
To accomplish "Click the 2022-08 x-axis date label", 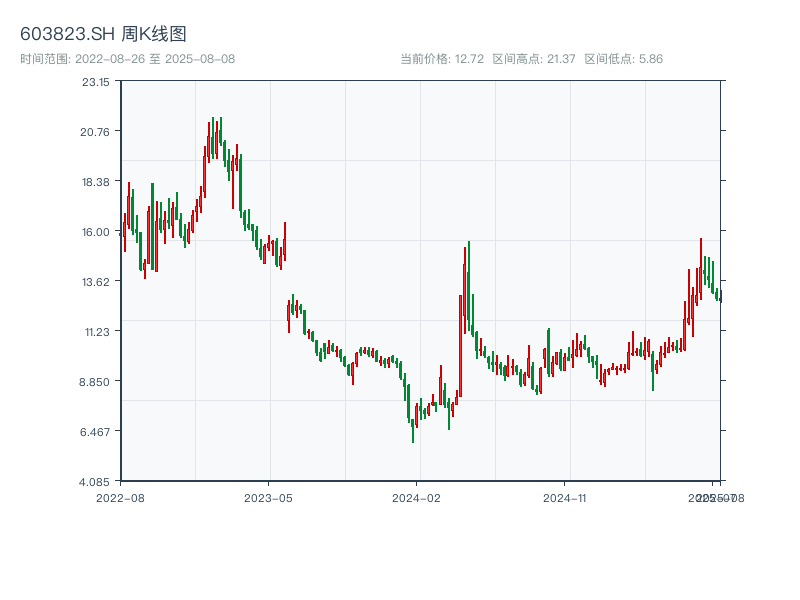I will click(x=120, y=497).
